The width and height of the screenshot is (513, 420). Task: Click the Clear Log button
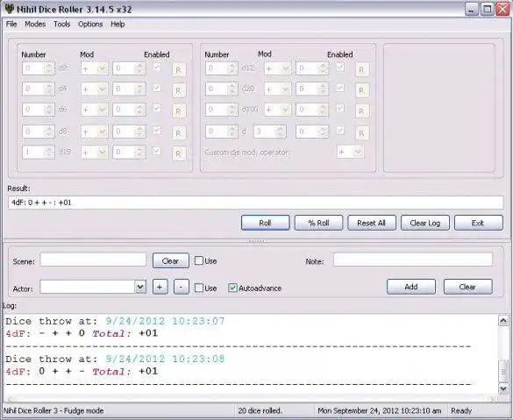425,223
